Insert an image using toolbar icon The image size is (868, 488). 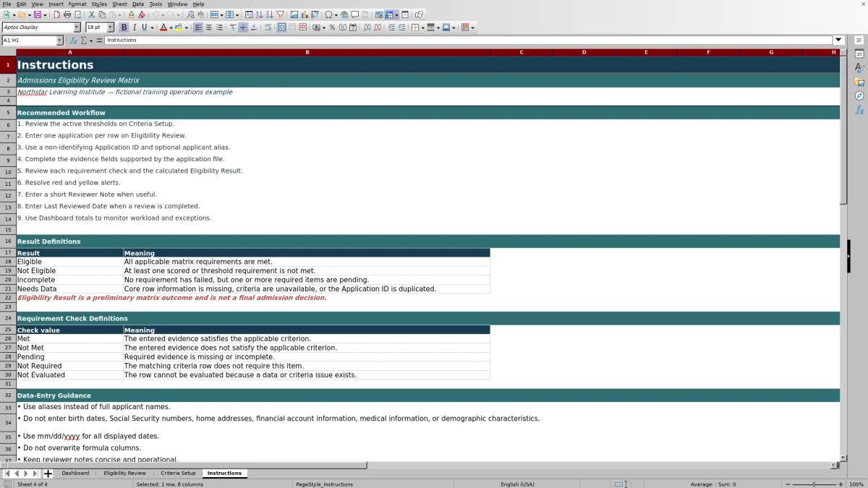(x=294, y=14)
